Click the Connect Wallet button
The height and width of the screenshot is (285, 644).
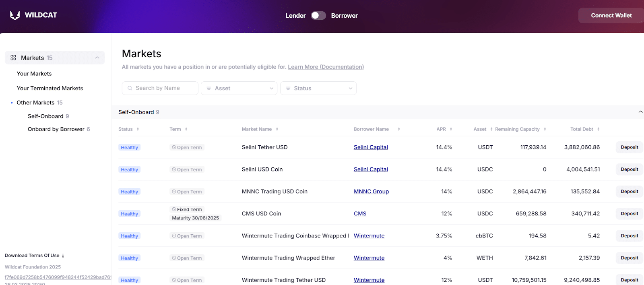[x=611, y=15]
